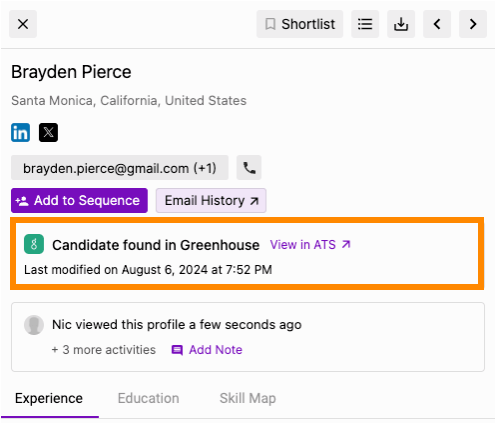Download the candidate profile
Viewport: 496px width, 424px height.
tap(401, 24)
